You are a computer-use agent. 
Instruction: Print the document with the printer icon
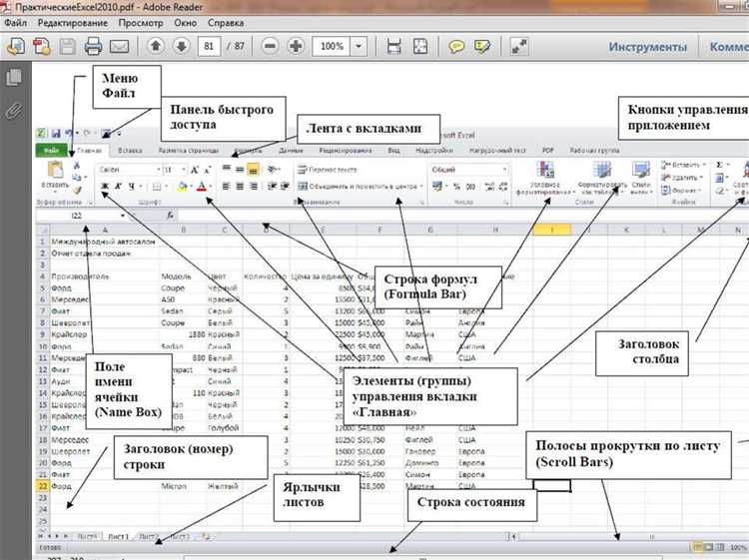tap(93, 46)
